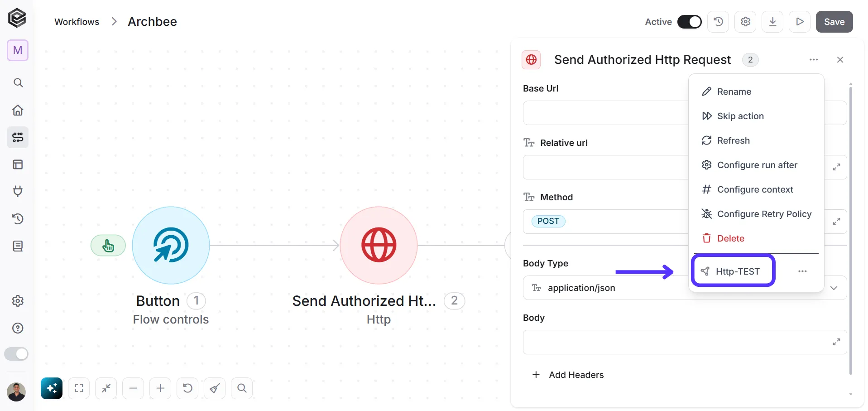Open settings gear in left sidebar
This screenshot has width=868, height=411.
pos(18,301)
